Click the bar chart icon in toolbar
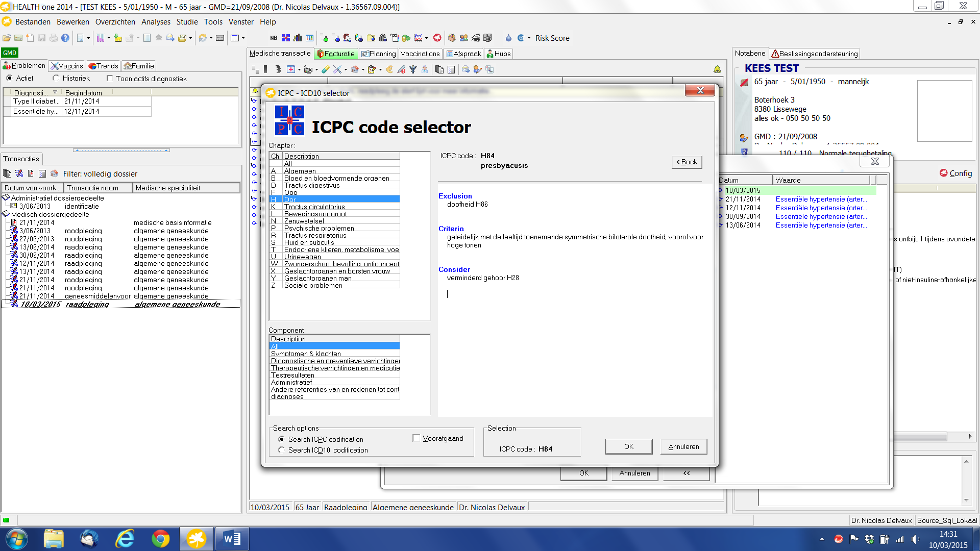This screenshot has width=980, height=551. [x=298, y=38]
